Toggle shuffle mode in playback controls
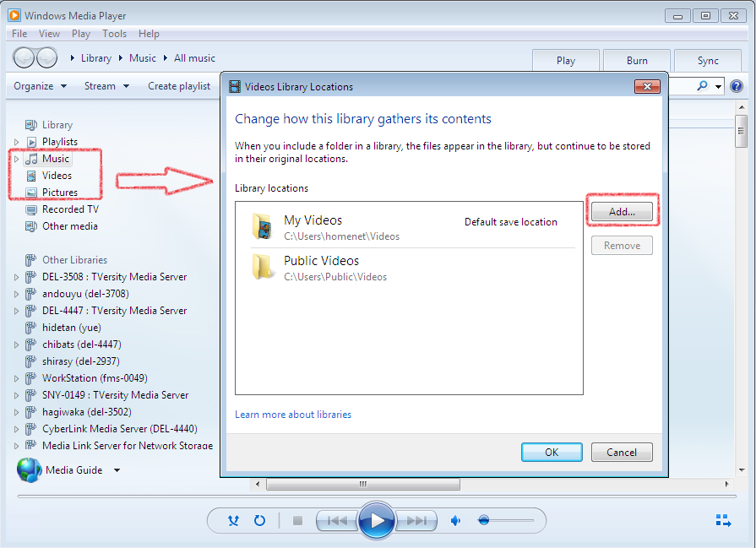 point(233,520)
